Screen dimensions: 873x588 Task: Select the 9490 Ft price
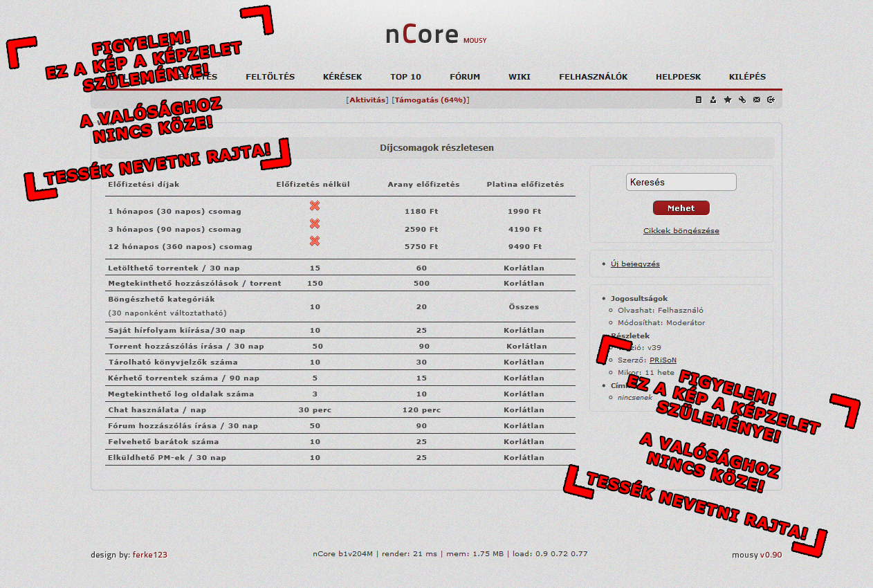(x=524, y=247)
